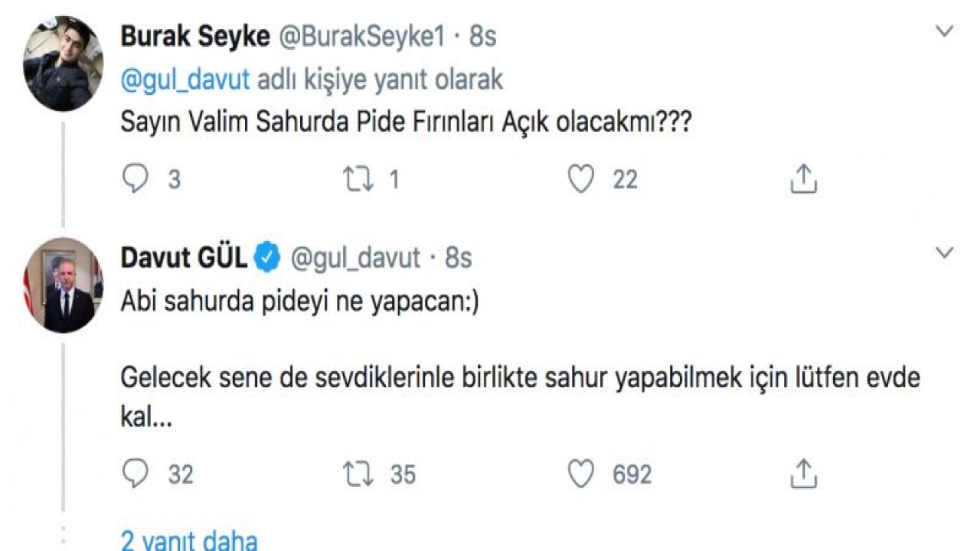Image resolution: width=980 pixels, height=551 pixels.
Task: Share Davut GÜL's tweet
Action: 802,472
